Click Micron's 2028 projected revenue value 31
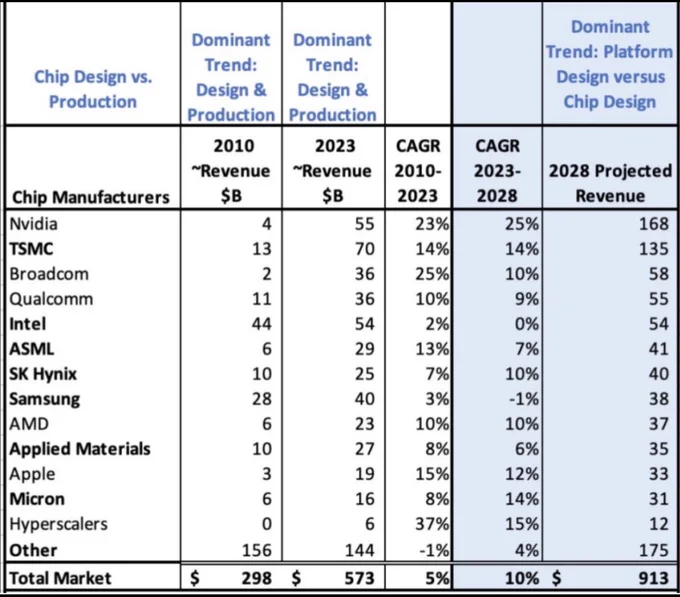The height and width of the screenshot is (597, 680). click(659, 499)
